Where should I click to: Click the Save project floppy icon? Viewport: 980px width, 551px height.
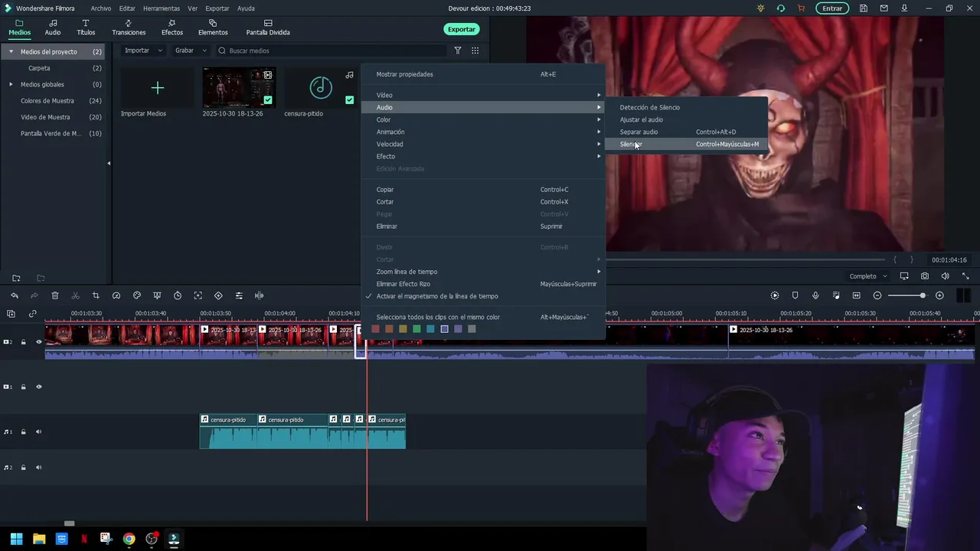click(864, 8)
